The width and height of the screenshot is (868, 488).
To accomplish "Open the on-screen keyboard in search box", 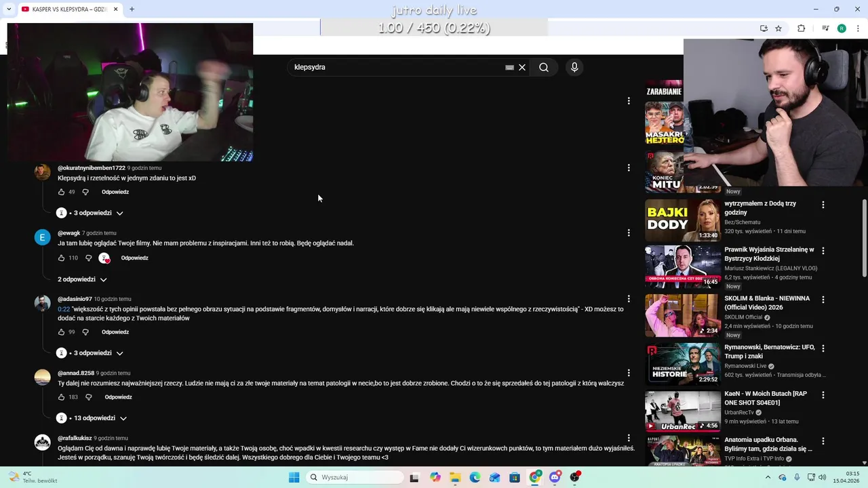I will tap(509, 67).
